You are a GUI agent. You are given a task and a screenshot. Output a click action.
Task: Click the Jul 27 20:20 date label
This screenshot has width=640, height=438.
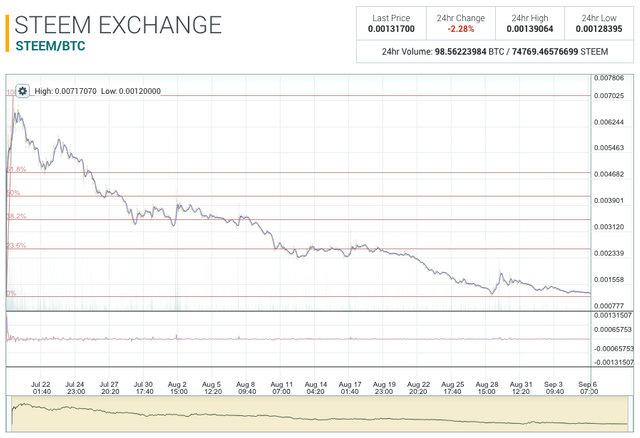[x=109, y=388]
